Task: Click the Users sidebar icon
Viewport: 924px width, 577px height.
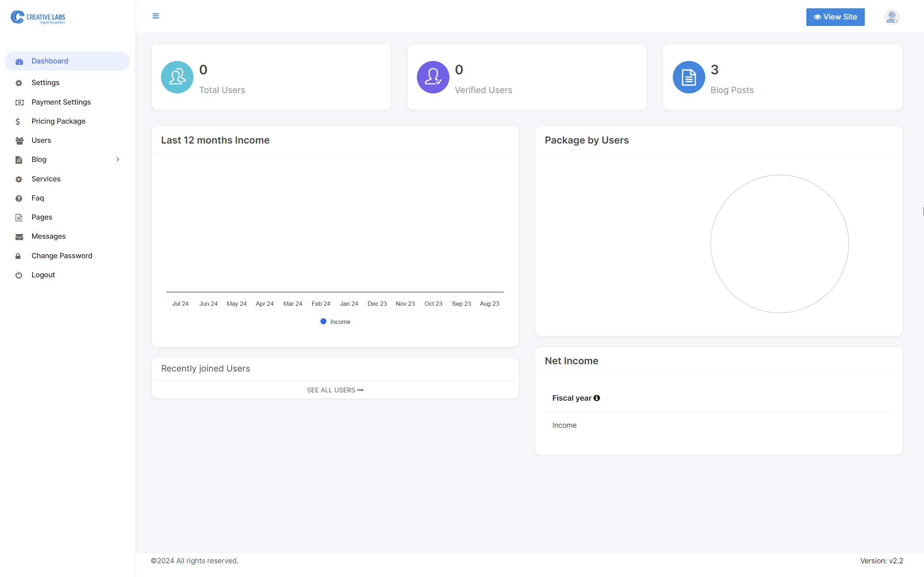Action: coord(19,140)
